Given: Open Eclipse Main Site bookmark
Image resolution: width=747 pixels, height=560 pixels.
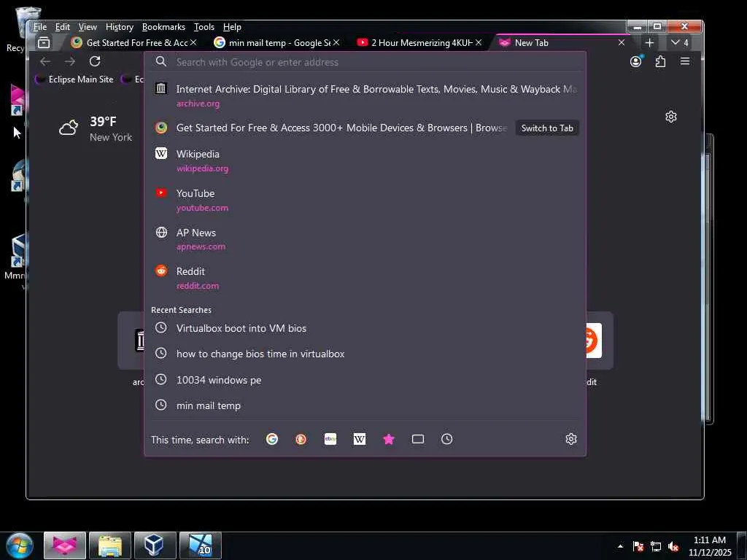Looking at the screenshot, I should [75, 79].
